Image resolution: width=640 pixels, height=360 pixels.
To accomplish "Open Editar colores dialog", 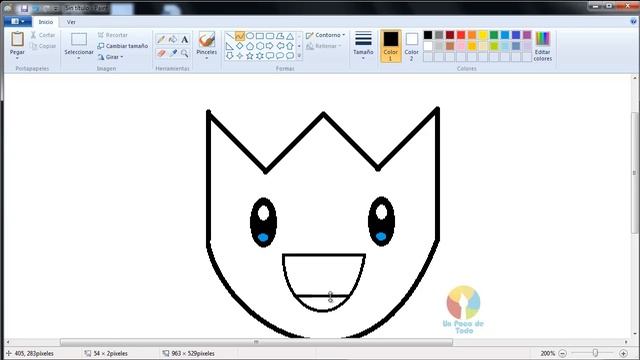I will pos(542,46).
